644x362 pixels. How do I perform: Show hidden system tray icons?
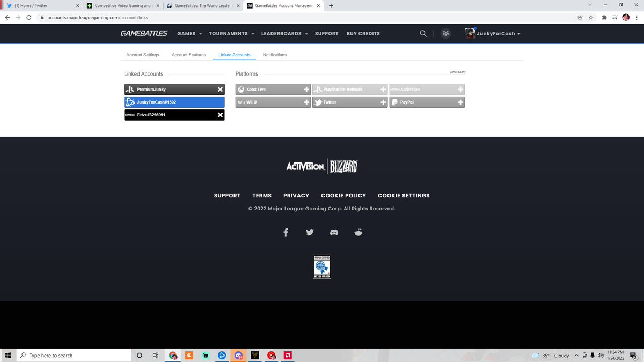point(576,355)
